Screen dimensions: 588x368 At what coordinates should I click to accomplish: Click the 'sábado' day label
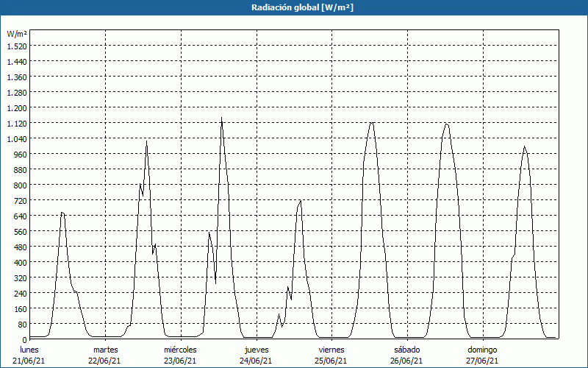click(407, 350)
